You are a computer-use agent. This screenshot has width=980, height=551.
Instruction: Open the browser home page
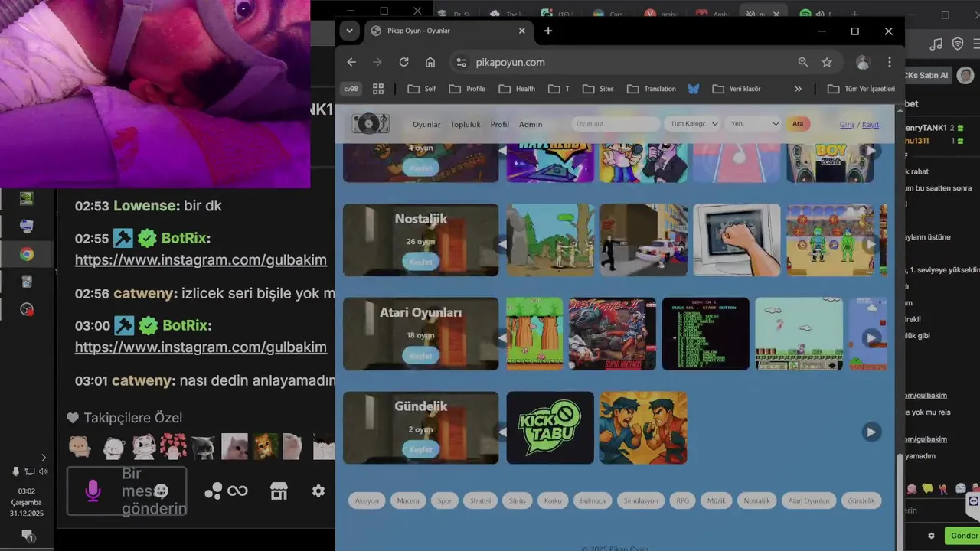pos(430,62)
